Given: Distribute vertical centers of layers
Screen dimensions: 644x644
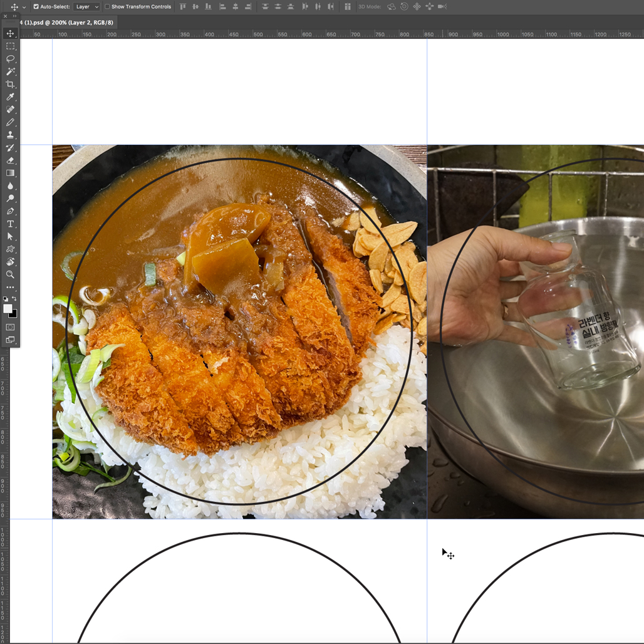Looking at the screenshot, I should click(x=278, y=6).
